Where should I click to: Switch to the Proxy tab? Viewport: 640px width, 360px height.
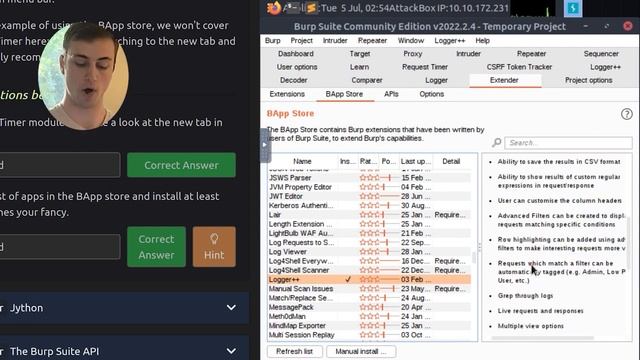tap(413, 53)
